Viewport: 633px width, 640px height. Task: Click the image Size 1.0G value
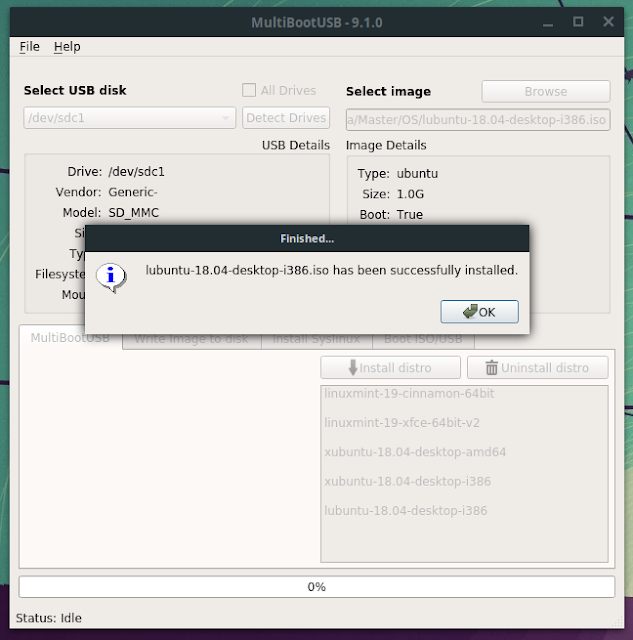point(410,194)
